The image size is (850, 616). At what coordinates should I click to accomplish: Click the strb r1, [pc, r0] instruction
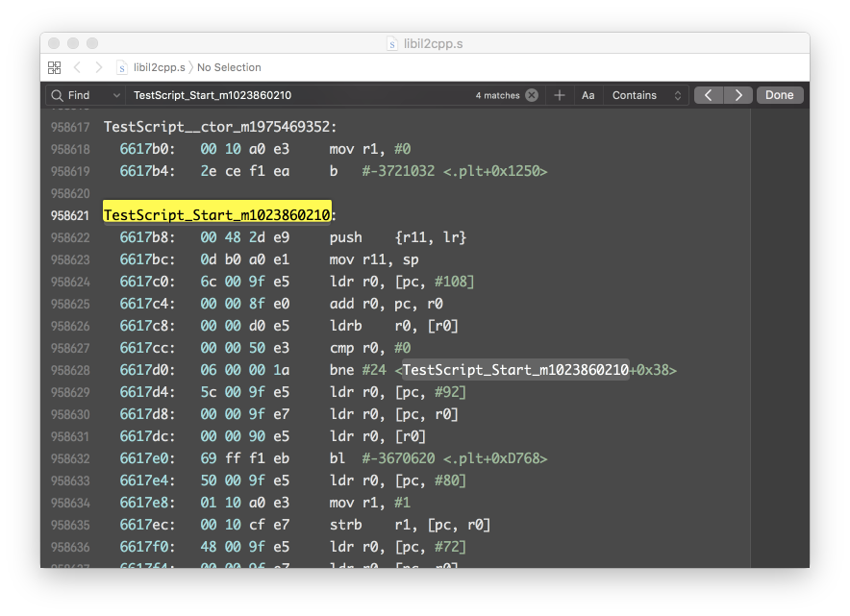coord(410,525)
